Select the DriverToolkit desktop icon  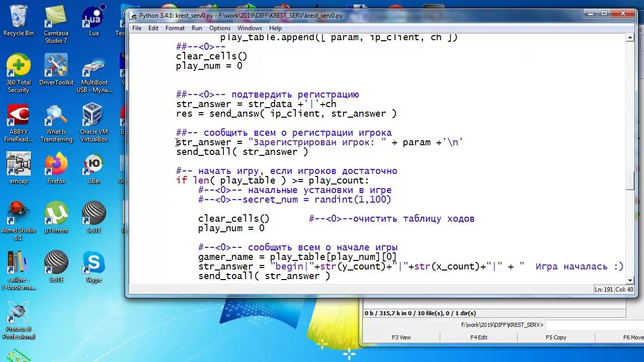tap(56, 69)
